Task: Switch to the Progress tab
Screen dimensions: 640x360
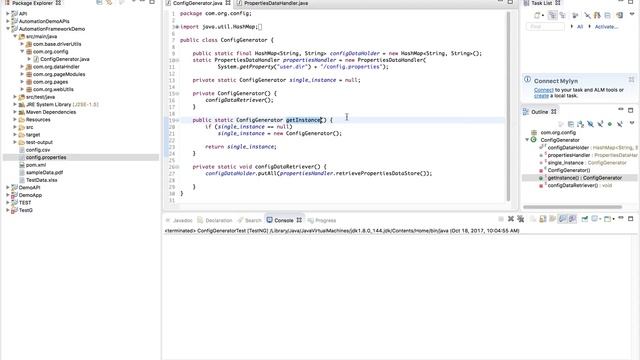Action: point(322,220)
